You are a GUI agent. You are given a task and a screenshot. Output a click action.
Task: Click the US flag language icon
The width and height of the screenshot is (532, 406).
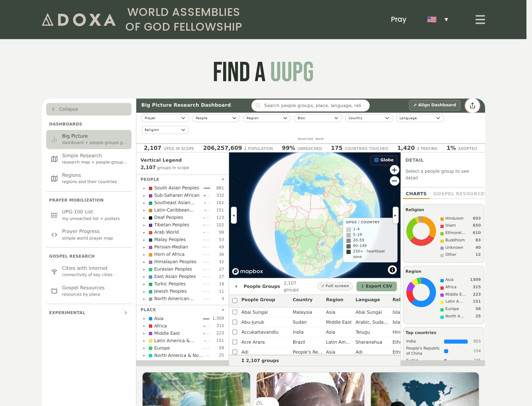(x=432, y=20)
